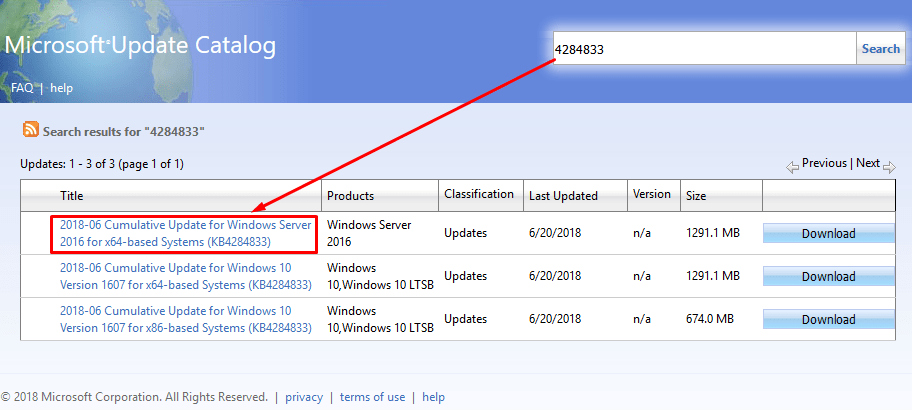The image size is (912, 410).
Task: Sort results by Products column header
Action: click(x=350, y=196)
